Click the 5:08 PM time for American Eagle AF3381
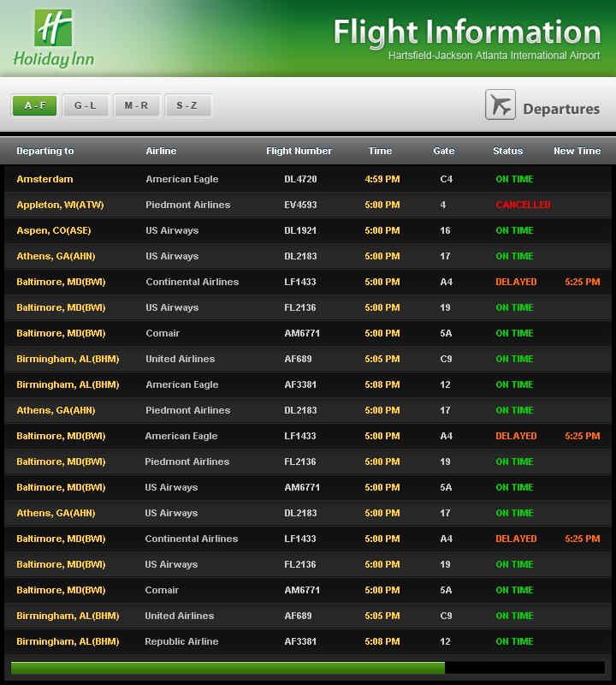The width and height of the screenshot is (616, 685). click(382, 384)
